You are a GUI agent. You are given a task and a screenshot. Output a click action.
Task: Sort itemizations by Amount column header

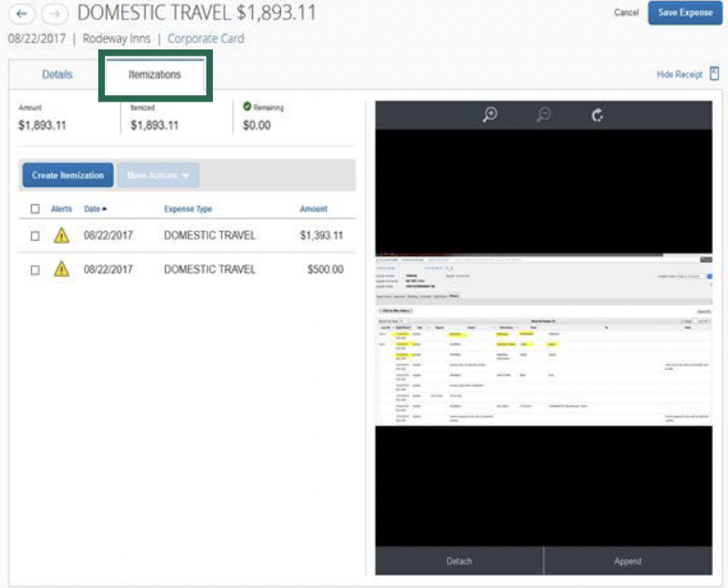[x=313, y=209]
